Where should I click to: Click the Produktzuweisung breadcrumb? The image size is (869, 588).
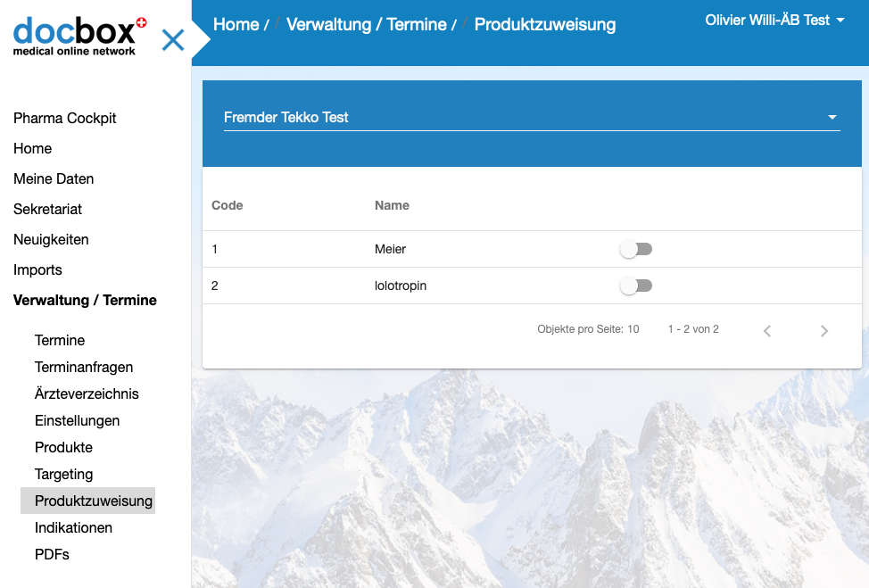(545, 24)
